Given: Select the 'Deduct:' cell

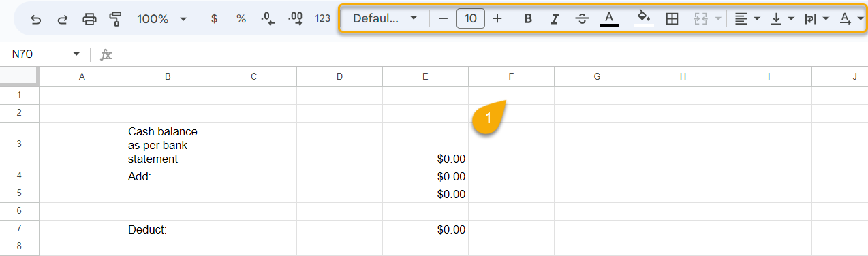Looking at the screenshot, I should tap(168, 229).
